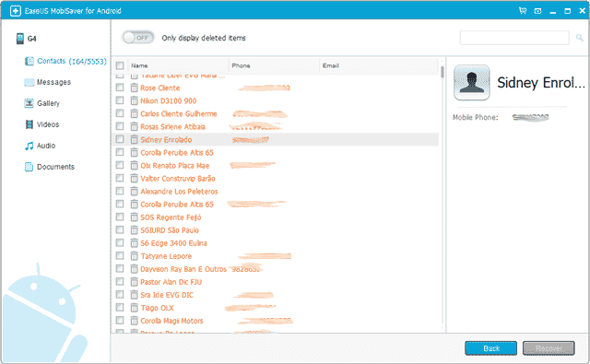Check the Olx Renato Placa Mae checkbox
This screenshot has width=590, height=364.
tap(120, 165)
